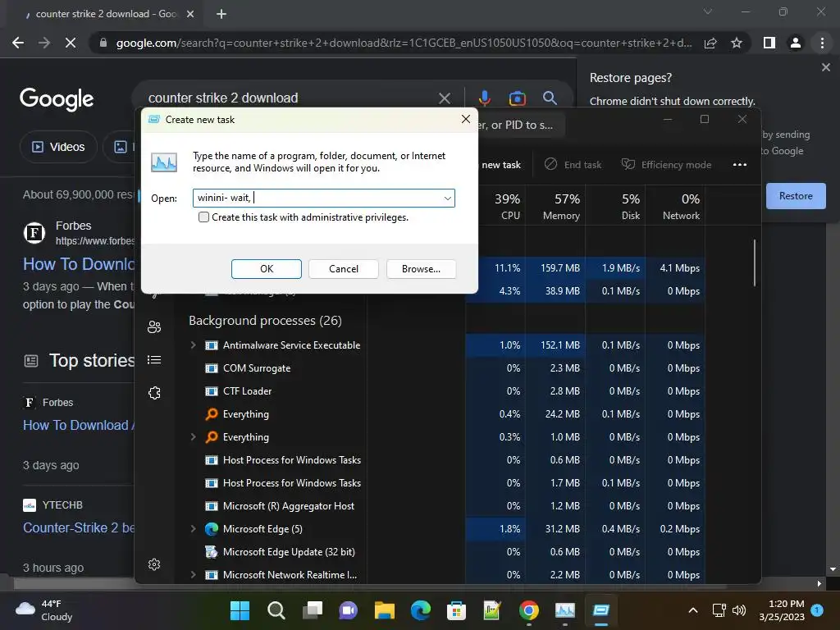Open Windows taskbar Search
The width and height of the screenshot is (840, 630).
(276, 610)
